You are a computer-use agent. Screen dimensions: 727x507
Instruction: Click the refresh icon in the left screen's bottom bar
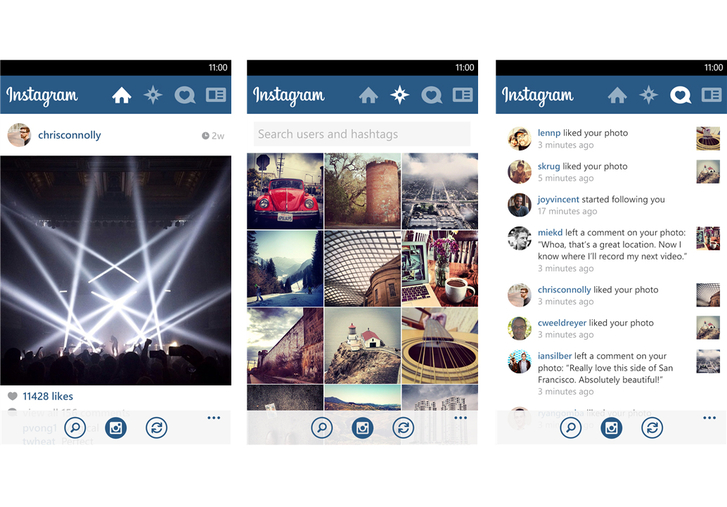pos(157,428)
